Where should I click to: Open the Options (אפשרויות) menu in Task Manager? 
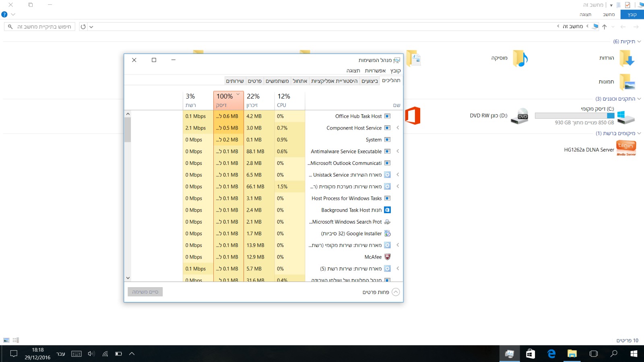tap(375, 70)
